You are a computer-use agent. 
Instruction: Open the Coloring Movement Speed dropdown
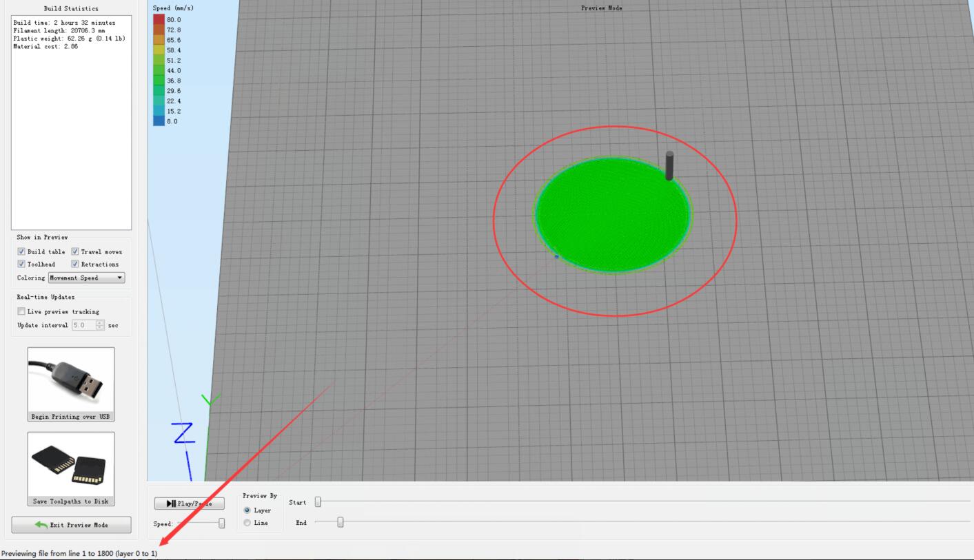point(87,278)
